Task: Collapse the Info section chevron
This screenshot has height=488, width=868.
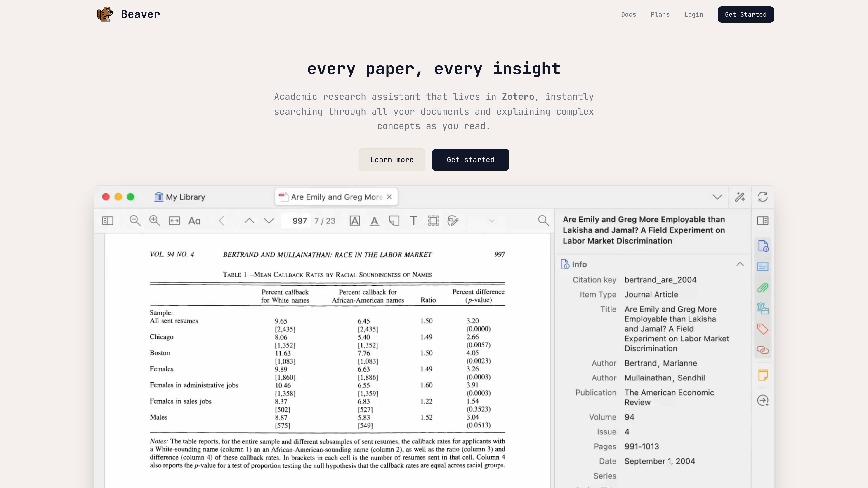Action: [x=740, y=264]
